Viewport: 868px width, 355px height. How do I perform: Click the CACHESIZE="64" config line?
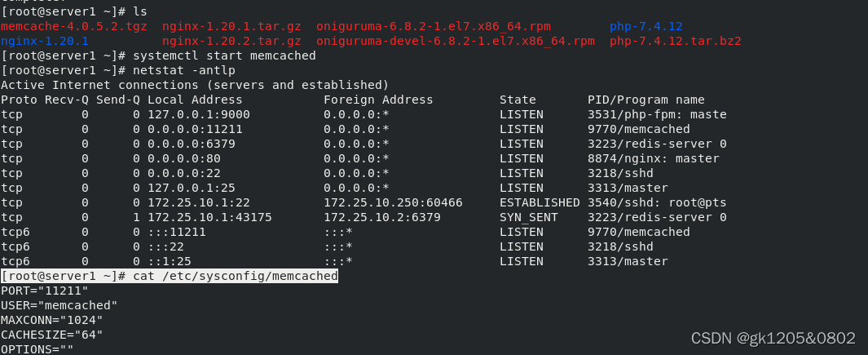tap(52, 335)
